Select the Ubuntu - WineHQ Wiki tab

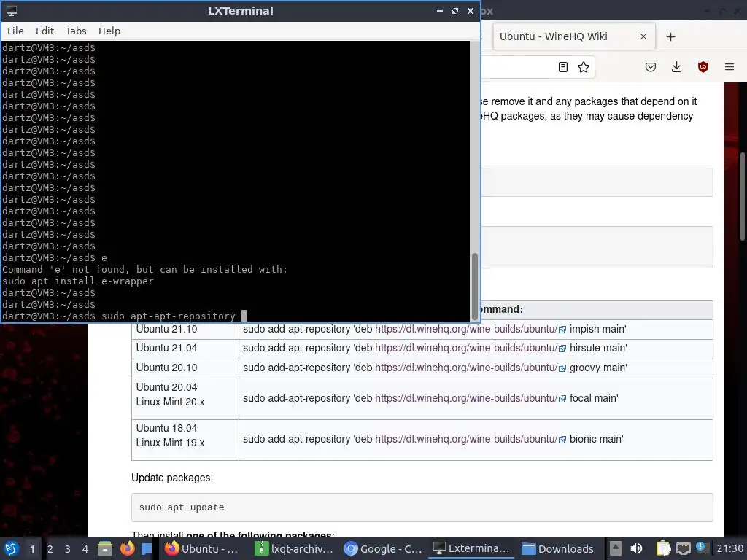(574, 36)
